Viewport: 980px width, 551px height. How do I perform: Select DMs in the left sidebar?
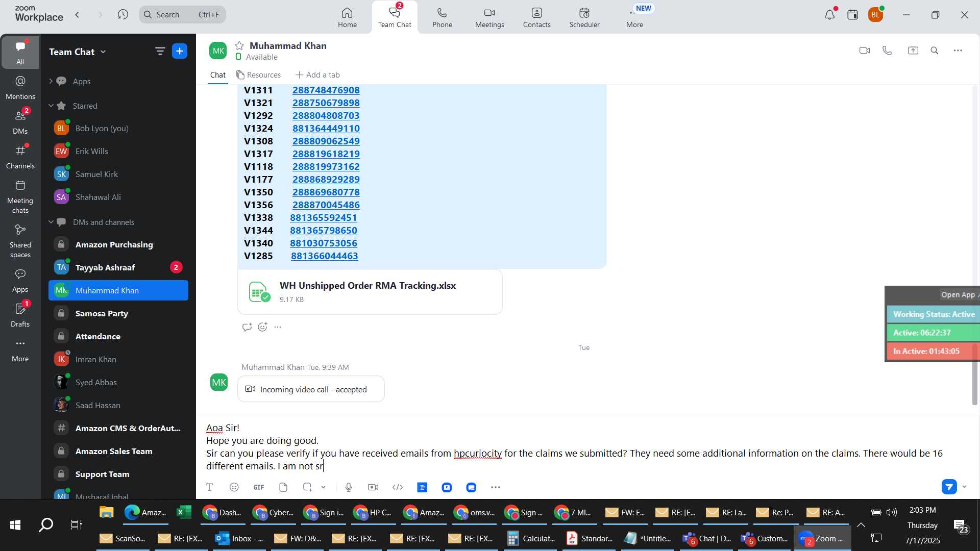pyautogui.click(x=20, y=122)
